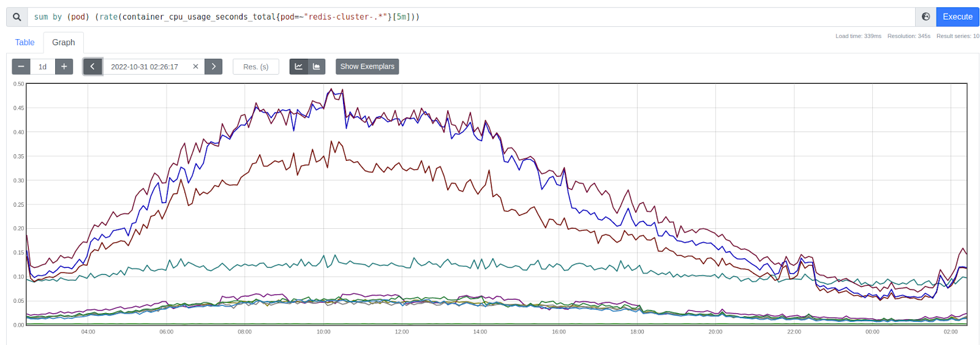Click the Result series count text
This screenshot has height=345, width=980.
point(957,36)
